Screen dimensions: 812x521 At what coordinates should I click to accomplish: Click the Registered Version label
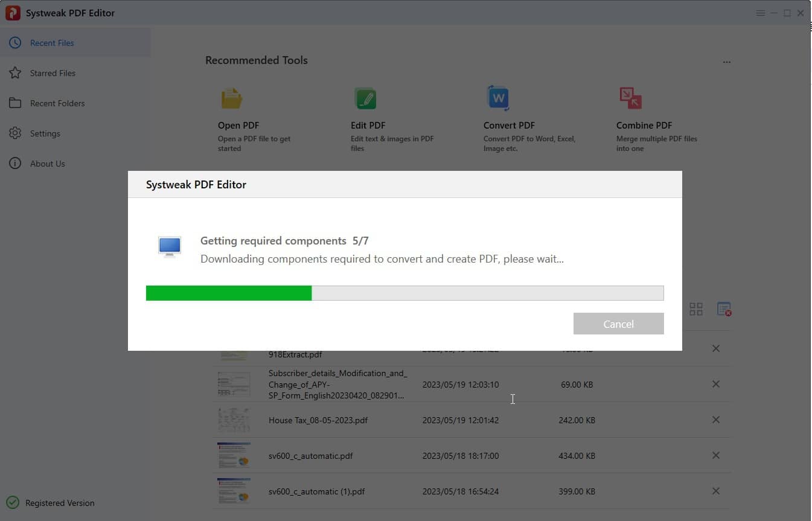coord(59,502)
